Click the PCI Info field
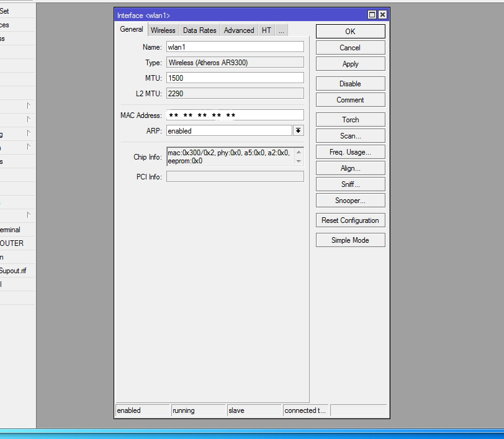The width and height of the screenshot is (504, 439). coord(235,176)
